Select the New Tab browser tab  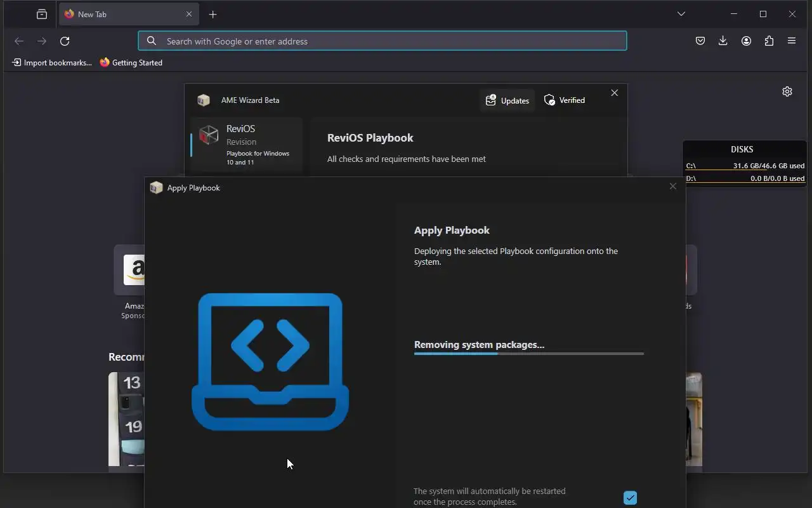[129, 14]
